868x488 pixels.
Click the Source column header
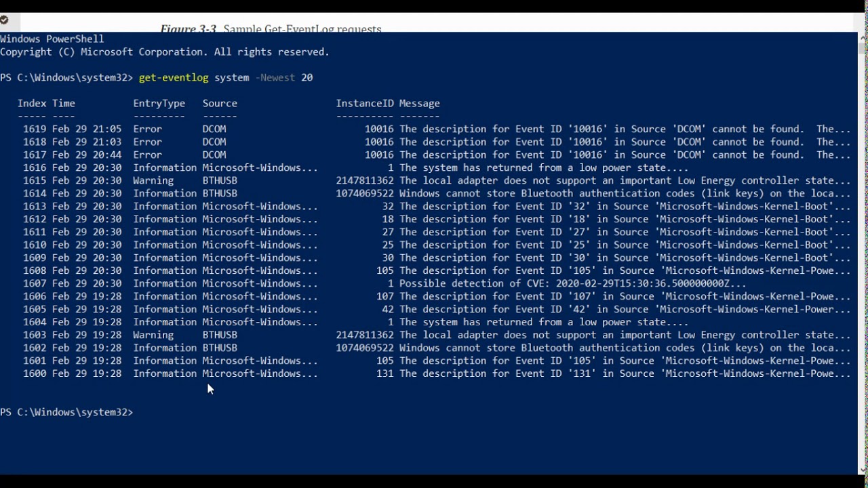click(220, 103)
